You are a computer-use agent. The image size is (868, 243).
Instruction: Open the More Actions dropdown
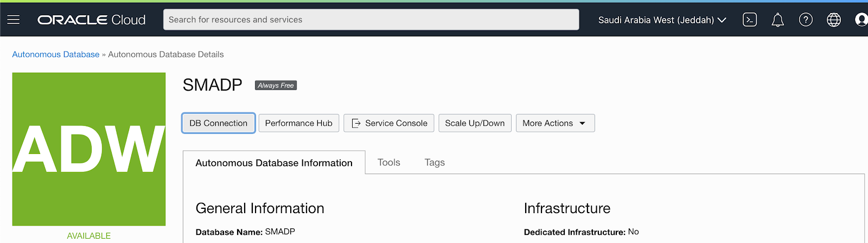[x=555, y=123]
